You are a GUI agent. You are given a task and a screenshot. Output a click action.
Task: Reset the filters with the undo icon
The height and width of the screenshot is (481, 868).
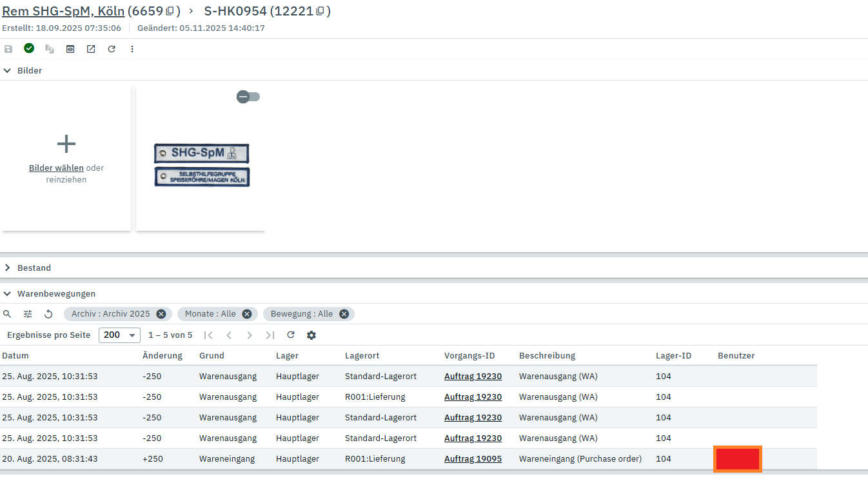click(x=48, y=314)
